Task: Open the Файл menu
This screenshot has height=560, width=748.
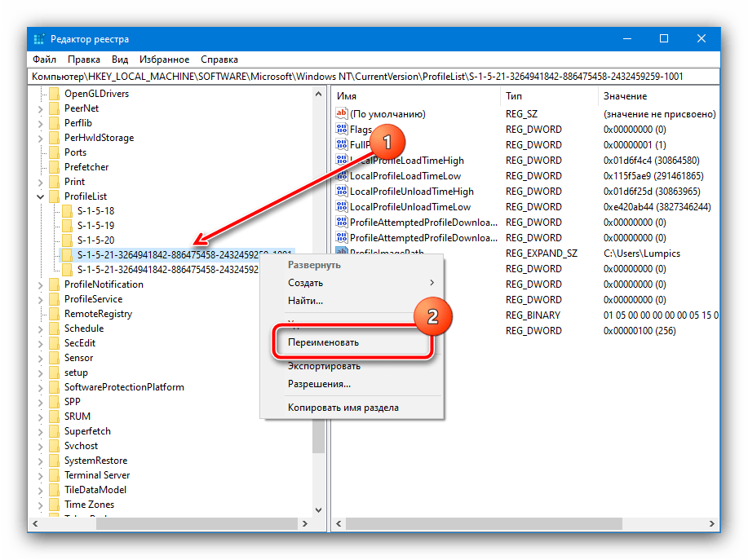Action: (44, 60)
